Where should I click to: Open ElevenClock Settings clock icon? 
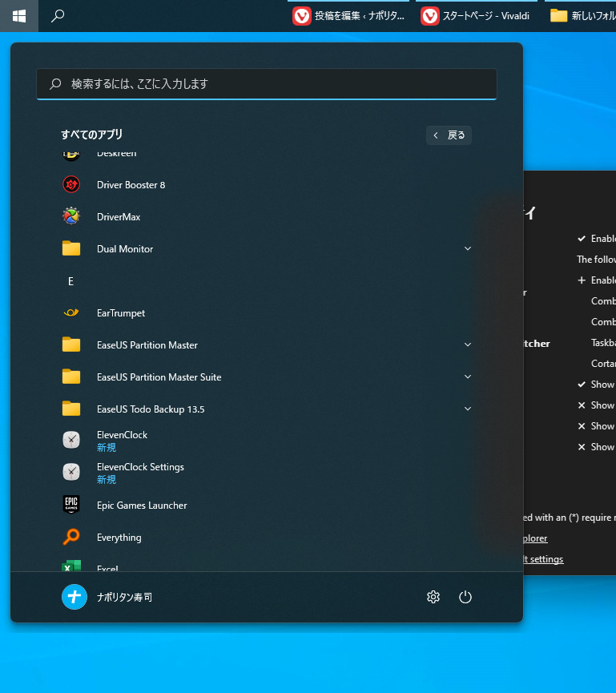(71, 472)
